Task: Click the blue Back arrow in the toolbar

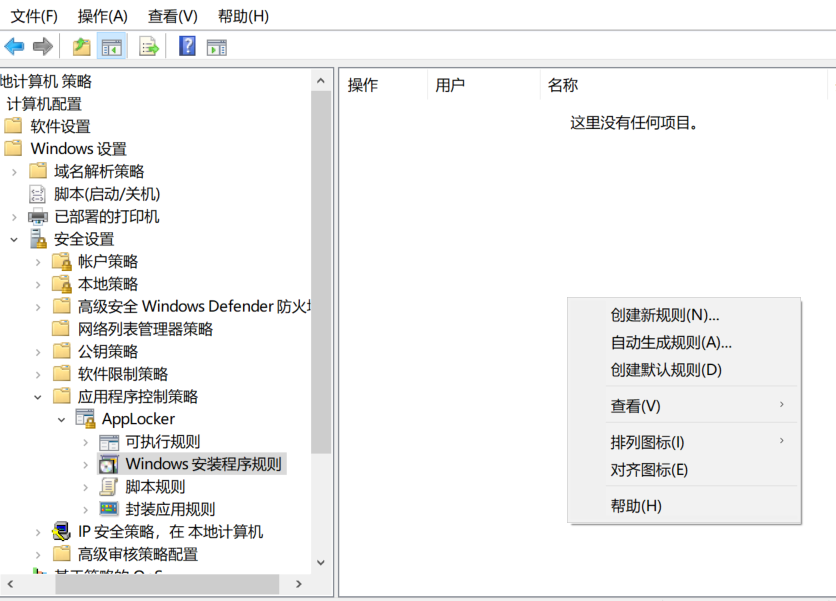Action: (x=14, y=46)
